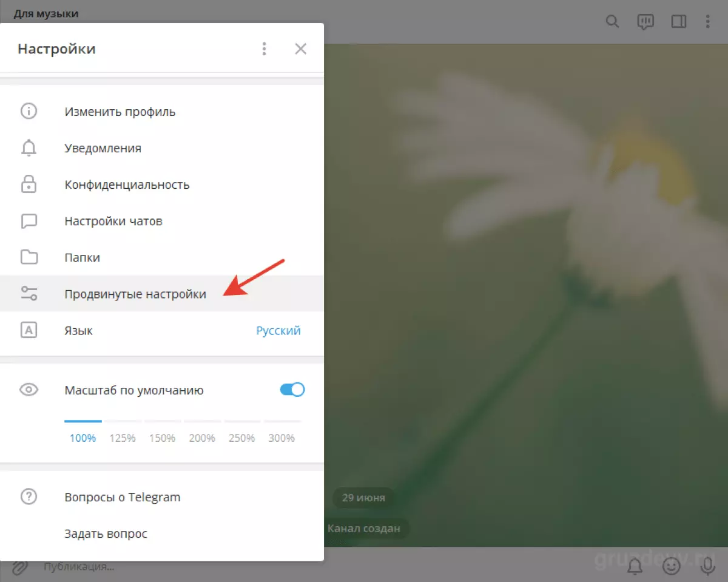
Task: Open the comments icon in chat header
Action: click(x=645, y=22)
